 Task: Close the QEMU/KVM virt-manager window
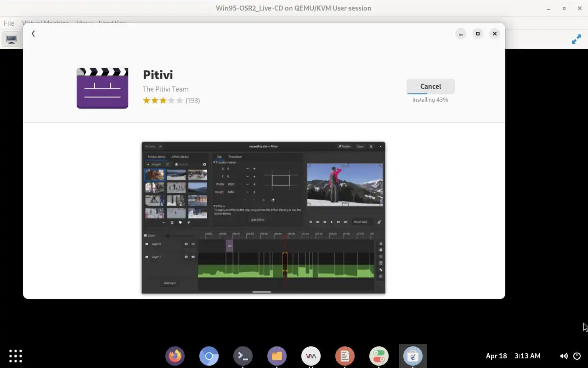click(579, 8)
